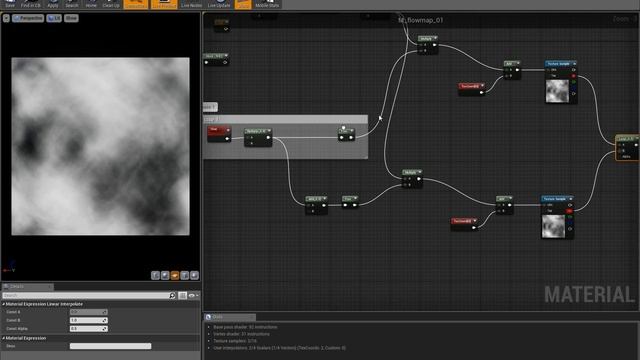Image resolution: width=640 pixels, height=360 pixels.
Task: Collapse Material Expression Linear Interpolate section
Action: coord(4,304)
